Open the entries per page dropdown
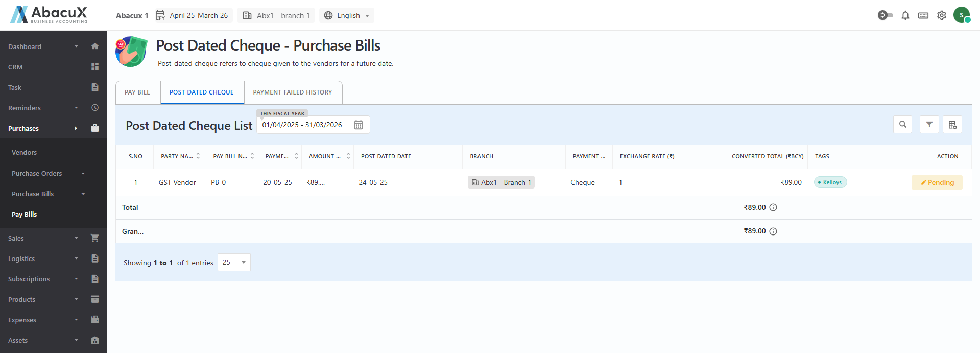This screenshot has width=980, height=353. pos(234,263)
